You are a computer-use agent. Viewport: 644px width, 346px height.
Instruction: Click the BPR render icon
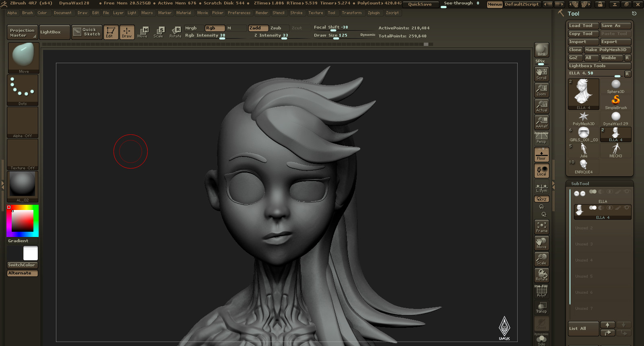coord(541,50)
